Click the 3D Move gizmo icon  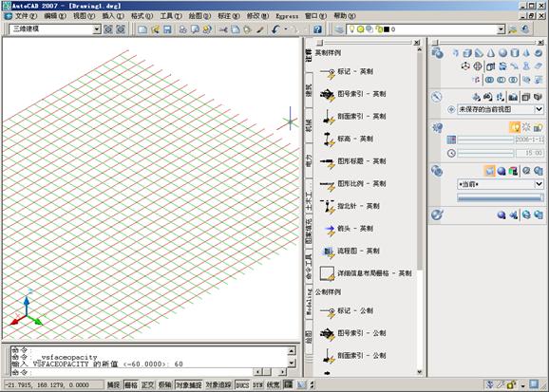pyautogui.click(x=465, y=65)
